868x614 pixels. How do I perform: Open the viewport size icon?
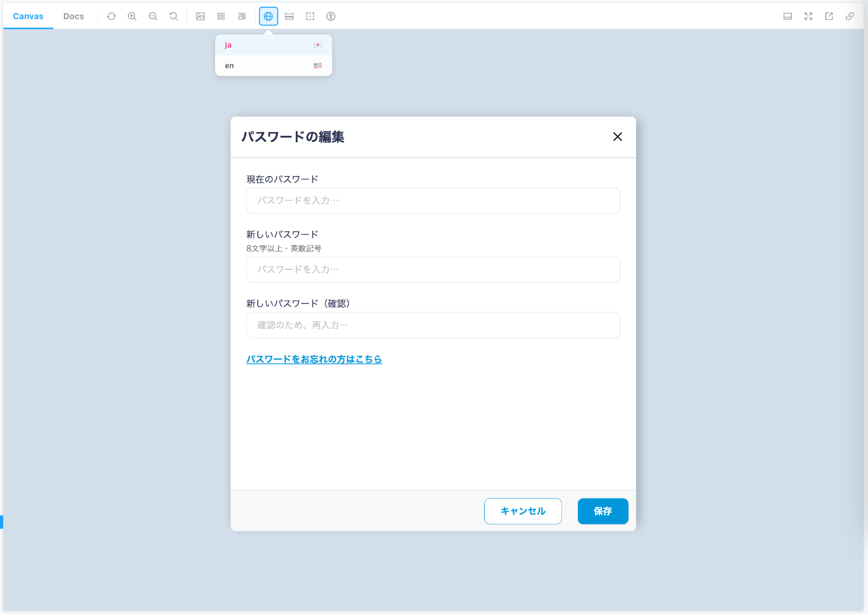(x=242, y=16)
